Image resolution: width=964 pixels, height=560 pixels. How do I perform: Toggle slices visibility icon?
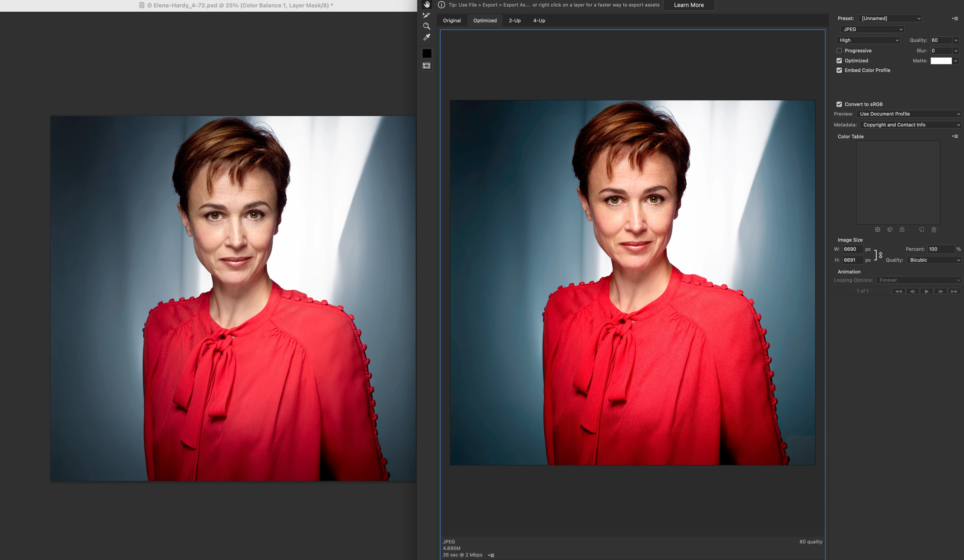[427, 66]
